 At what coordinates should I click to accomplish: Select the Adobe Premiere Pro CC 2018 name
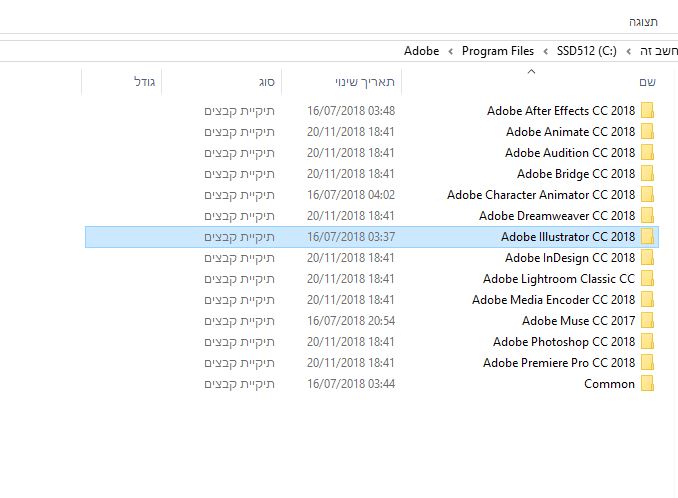coord(559,363)
